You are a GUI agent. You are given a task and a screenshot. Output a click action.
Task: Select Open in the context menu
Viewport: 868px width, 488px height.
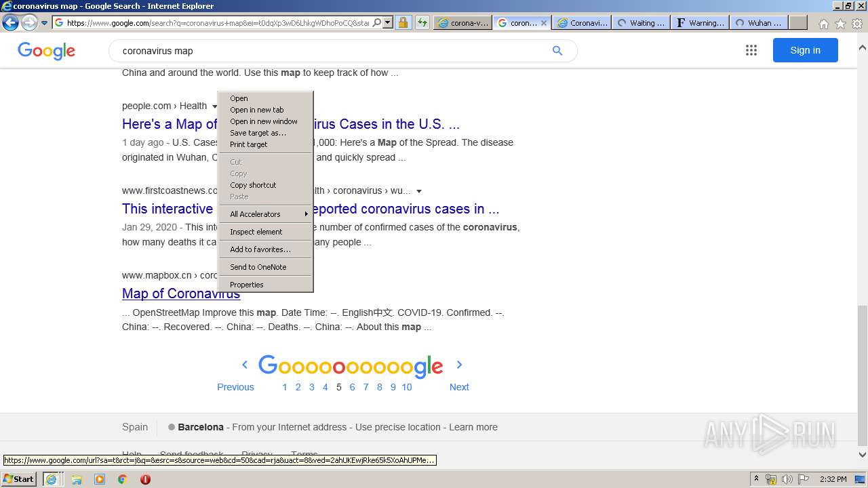(265, 98)
